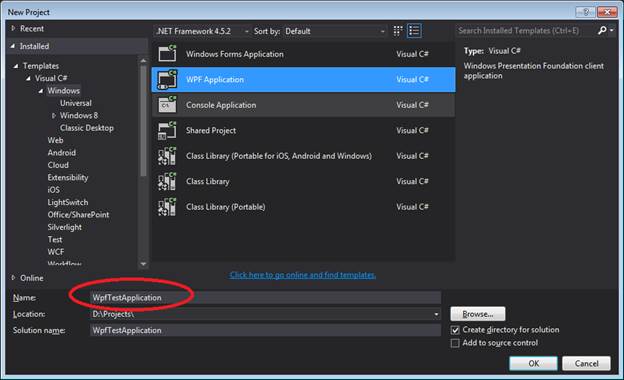Image resolution: width=624 pixels, height=380 pixels.
Task: Select the LightSwitch template category
Action: pos(68,202)
